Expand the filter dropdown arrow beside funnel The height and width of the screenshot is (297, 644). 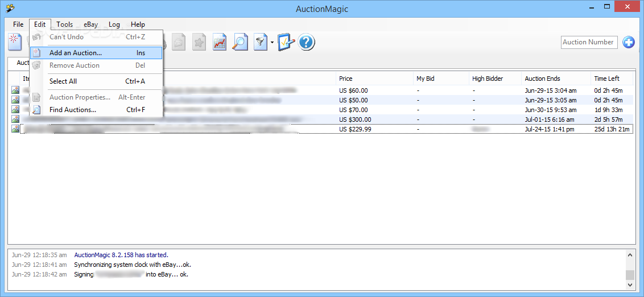272,43
